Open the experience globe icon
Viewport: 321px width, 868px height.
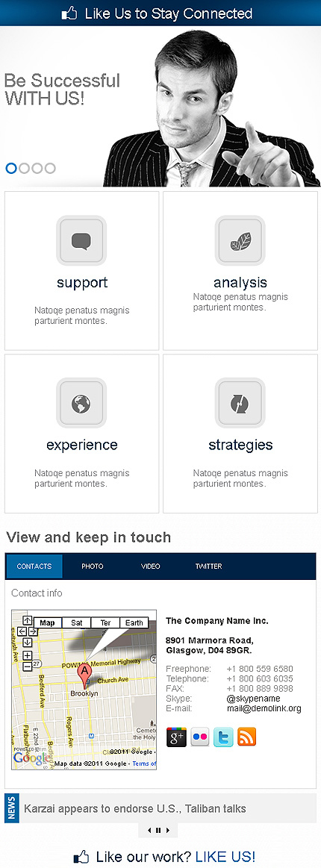click(81, 403)
